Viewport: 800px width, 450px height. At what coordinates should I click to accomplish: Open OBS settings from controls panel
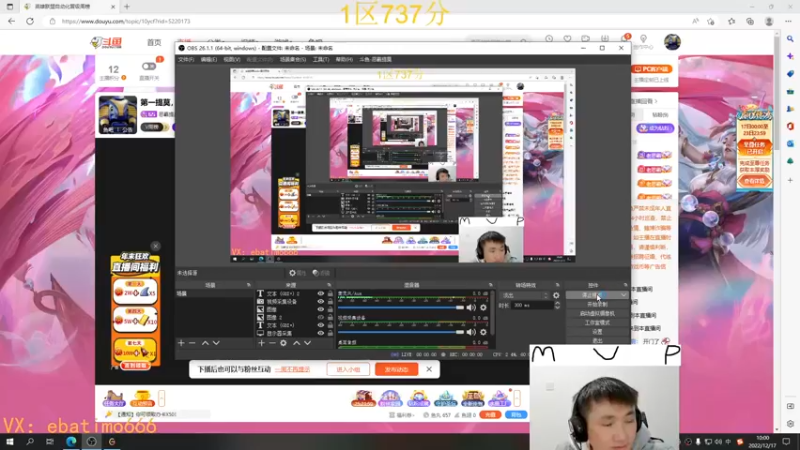tap(597, 332)
